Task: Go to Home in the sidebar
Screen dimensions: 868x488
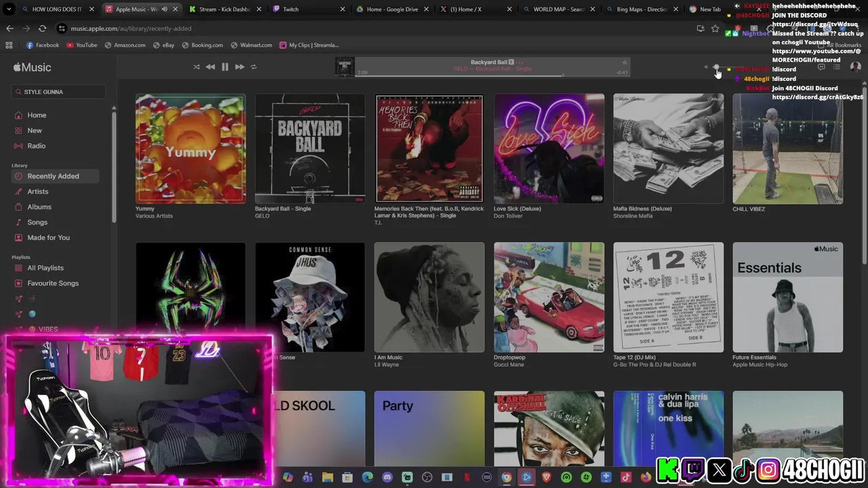Action: [x=37, y=115]
